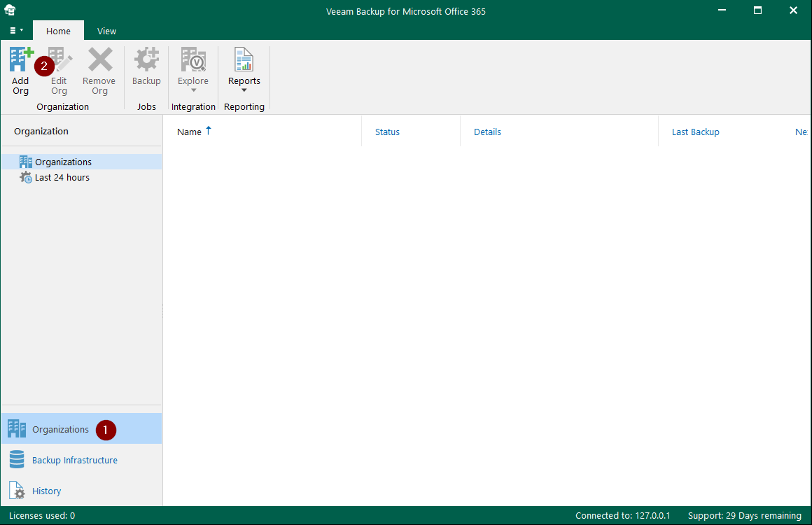The width and height of the screenshot is (812, 525).
Task: Click the Connected to: 127.0.0.1 status
Action: click(x=622, y=516)
